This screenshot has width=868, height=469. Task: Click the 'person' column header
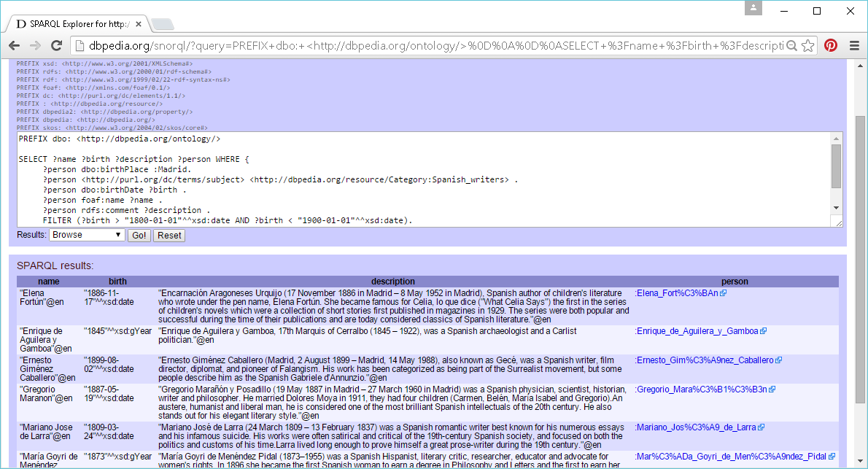pos(735,282)
